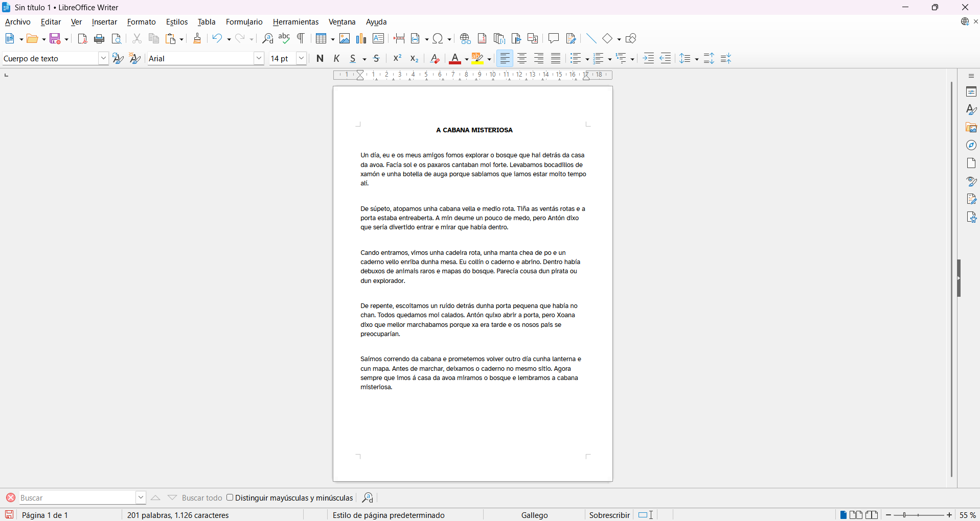Image resolution: width=980 pixels, height=521 pixels.
Task: Enable Distinguir mayúsculas y minúsculas checkbox
Action: (x=230, y=498)
